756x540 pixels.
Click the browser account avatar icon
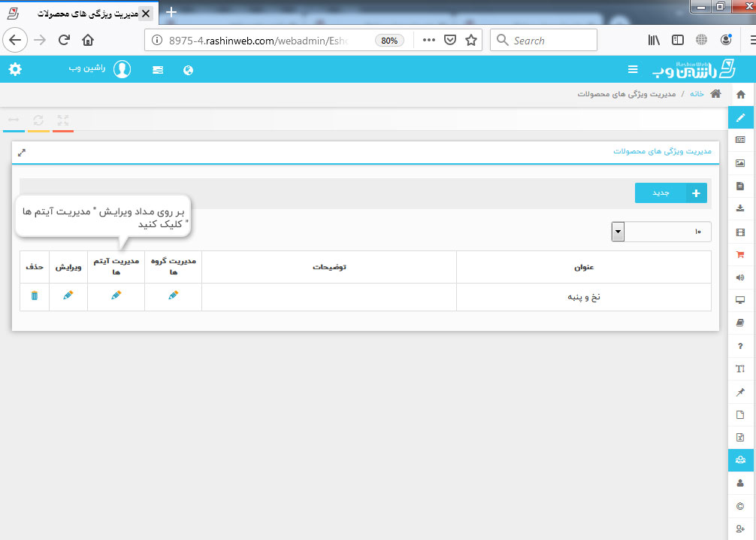point(726,40)
